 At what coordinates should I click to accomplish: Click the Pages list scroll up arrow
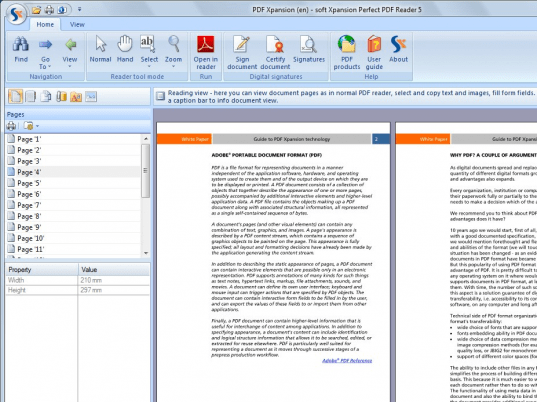pos(146,139)
